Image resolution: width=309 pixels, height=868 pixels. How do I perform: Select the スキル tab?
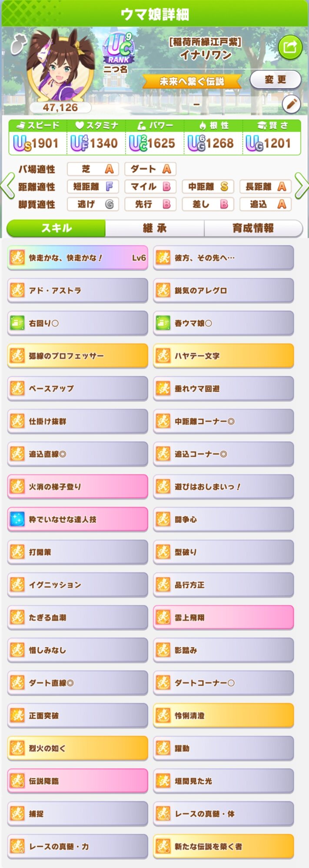tap(56, 228)
